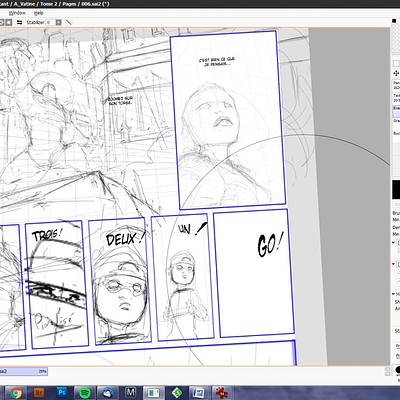This screenshot has height=400, width=400.
Task: Click the white square button left of flip icon
Action: [9, 22]
